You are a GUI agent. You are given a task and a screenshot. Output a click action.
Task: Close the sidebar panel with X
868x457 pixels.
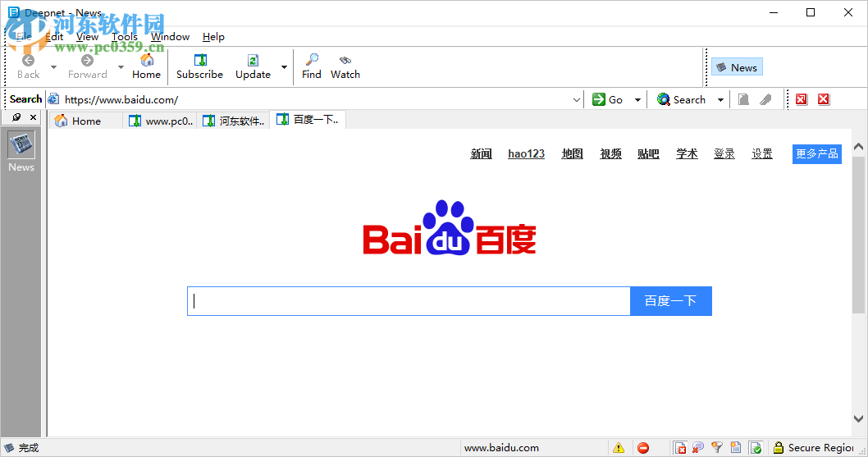pos(33,117)
